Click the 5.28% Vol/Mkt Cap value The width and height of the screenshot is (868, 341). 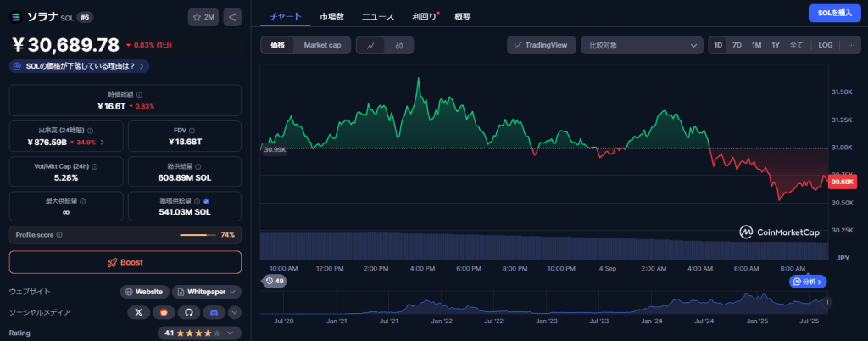(66, 177)
